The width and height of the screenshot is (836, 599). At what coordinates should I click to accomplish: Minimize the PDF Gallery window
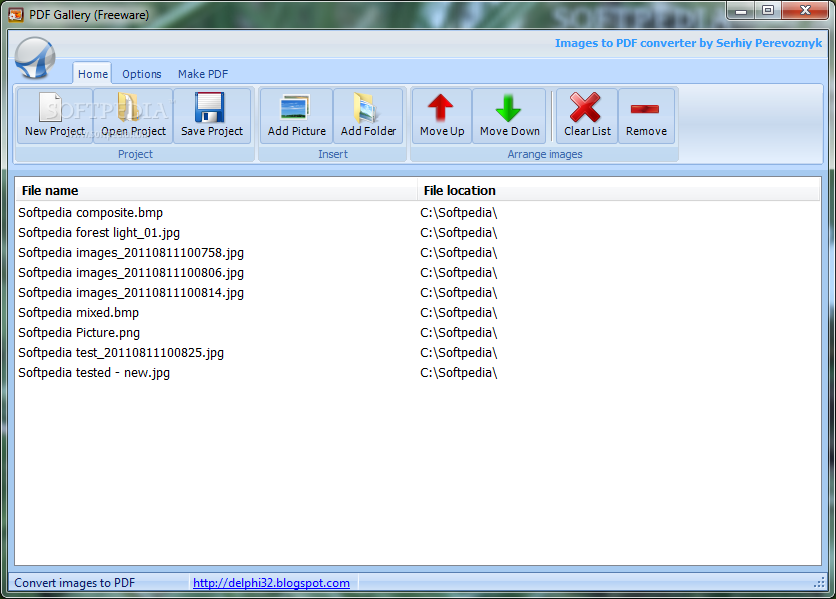pyautogui.click(x=741, y=10)
